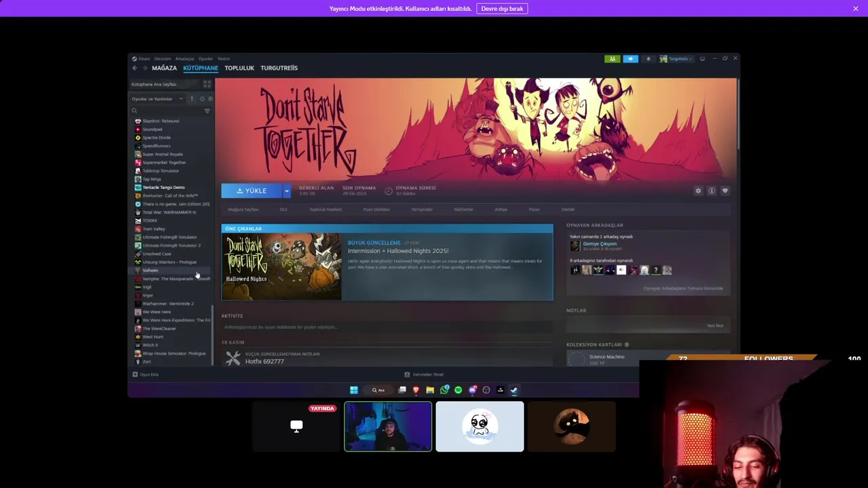The width and height of the screenshot is (868, 488).
Task: Click the blue Yükle install button
Action: 252,191
